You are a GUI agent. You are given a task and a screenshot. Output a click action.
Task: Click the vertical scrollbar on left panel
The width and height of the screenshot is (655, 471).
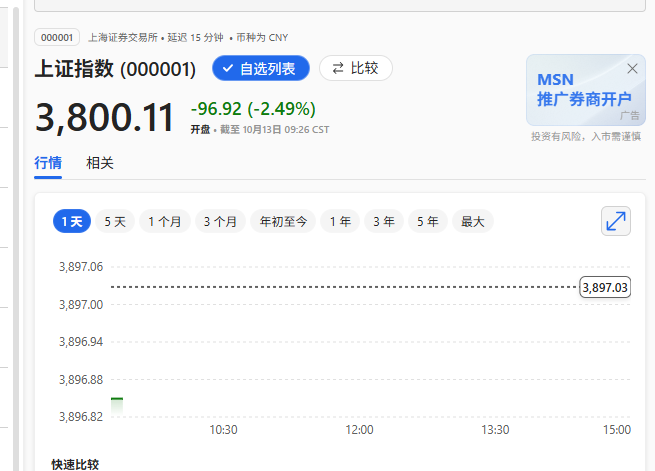(x=16, y=238)
